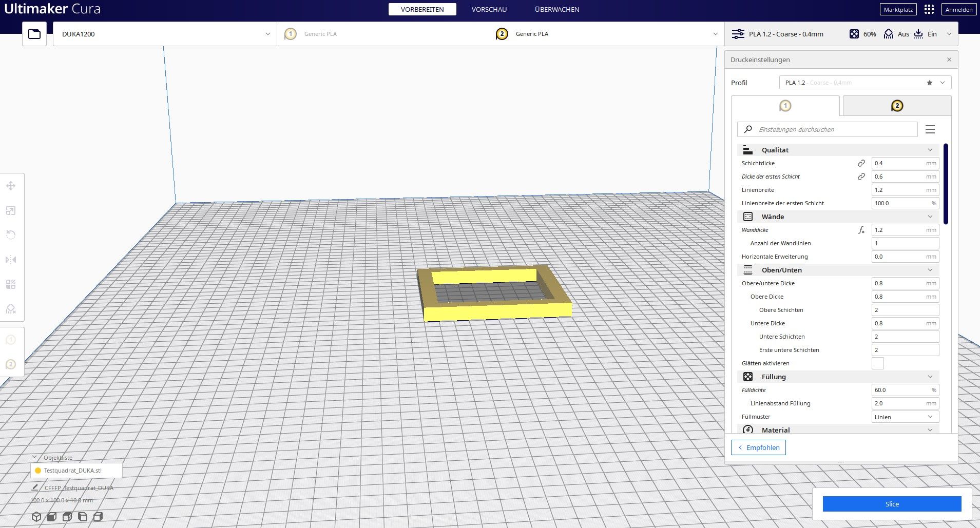Collapse print settings panel chevron in header
Image resolution: width=980 pixels, height=528 pixels.
949,34
